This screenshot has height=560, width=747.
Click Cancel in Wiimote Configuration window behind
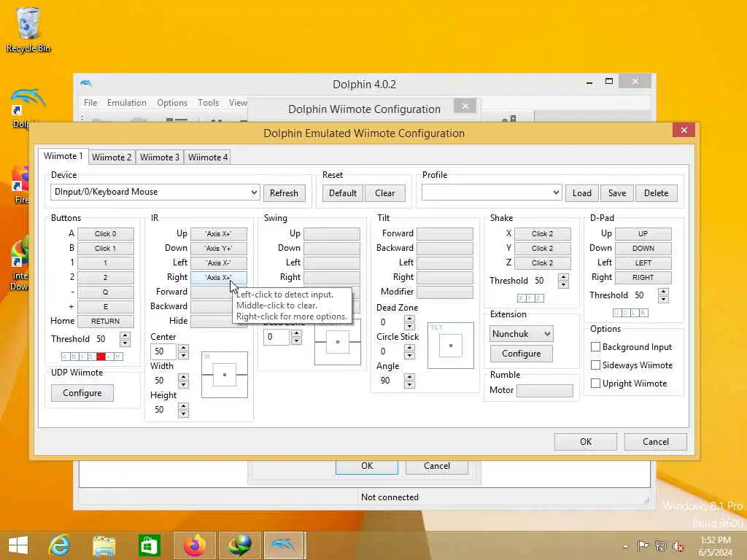436,466
